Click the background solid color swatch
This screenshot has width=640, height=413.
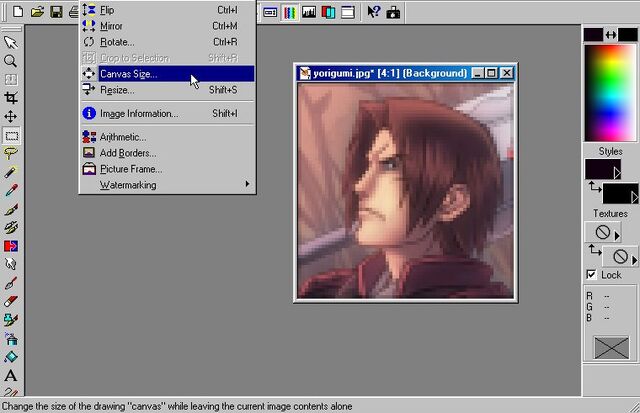(x=627, y=35)
